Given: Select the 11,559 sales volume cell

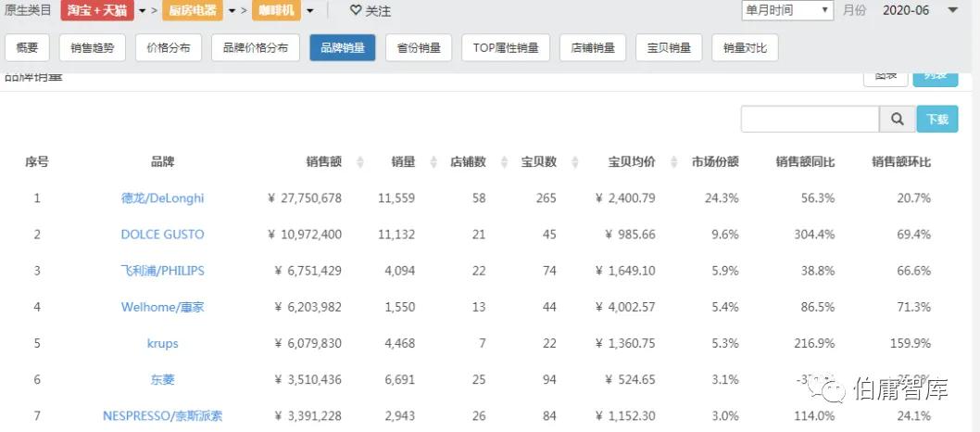Looking at the screenshot, I should tap(396, 198).
